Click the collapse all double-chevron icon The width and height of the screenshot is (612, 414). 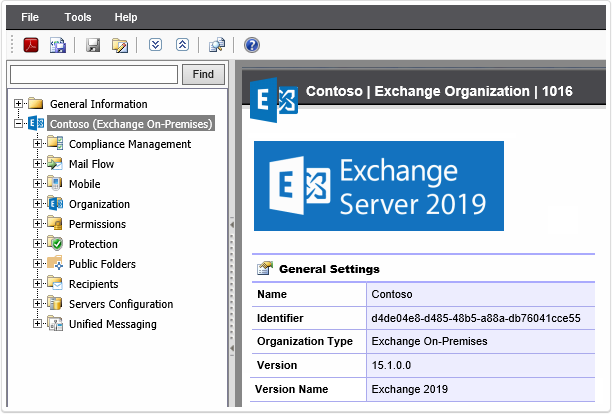tap(182, 45)
